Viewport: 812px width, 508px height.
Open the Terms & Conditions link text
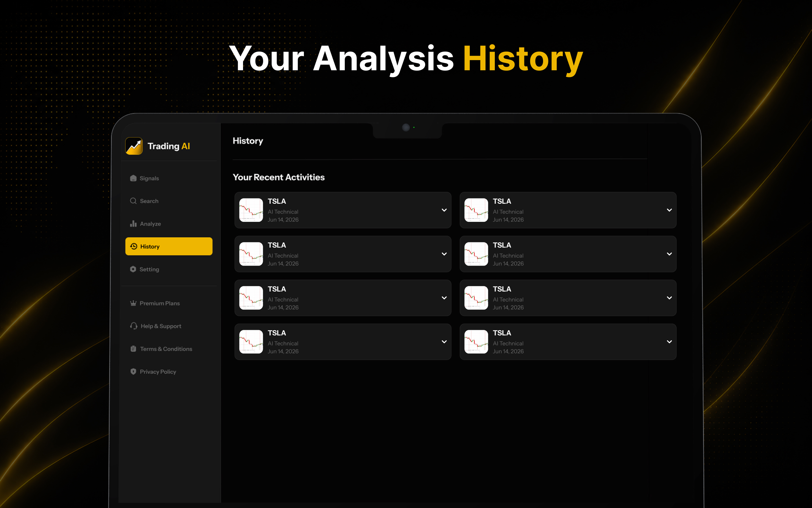[x=166, y=349]
